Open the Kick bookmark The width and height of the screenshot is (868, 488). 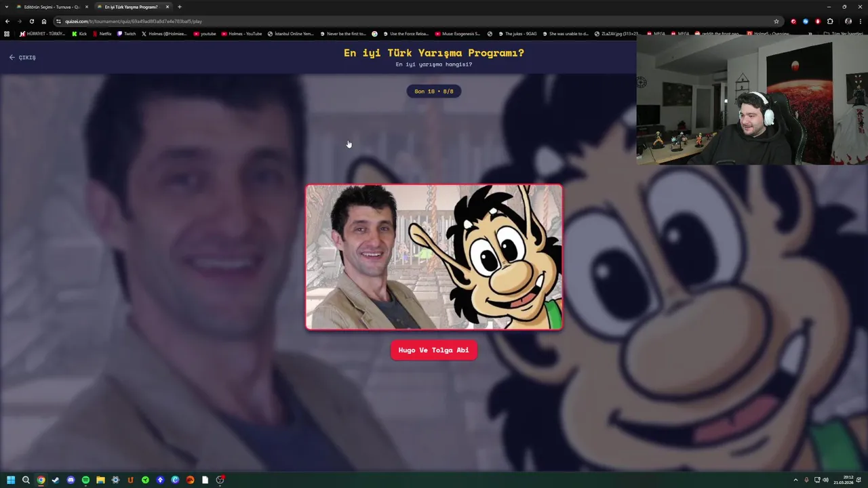point(80,33)
